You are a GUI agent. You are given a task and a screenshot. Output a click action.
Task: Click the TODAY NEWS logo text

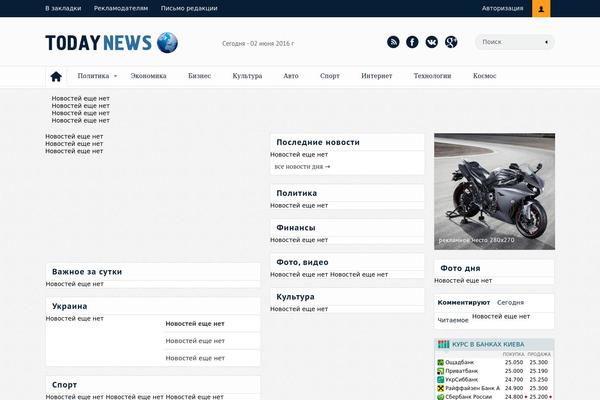pos(98,43)
